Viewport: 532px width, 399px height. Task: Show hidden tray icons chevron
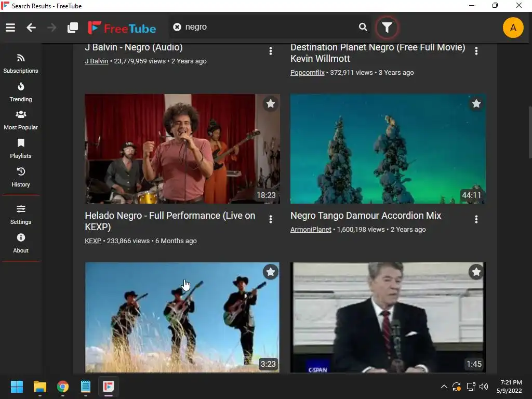pyautogui.click(x=444, y=387)
